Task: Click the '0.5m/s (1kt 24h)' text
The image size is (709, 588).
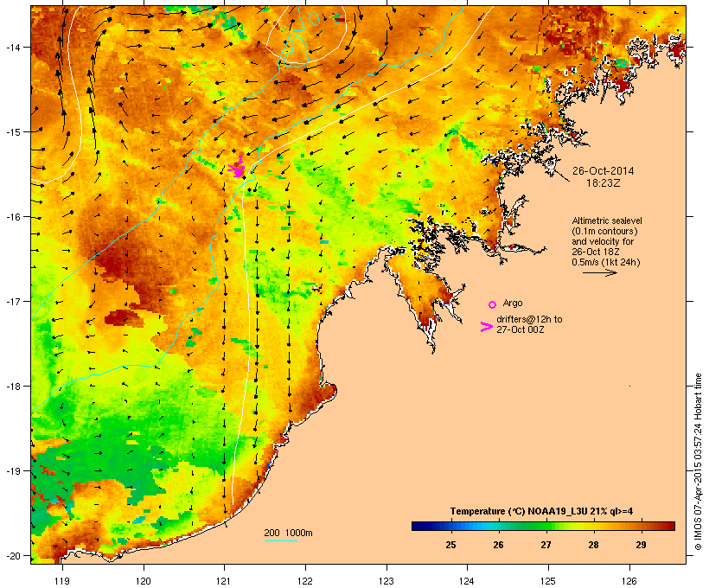Action: tap(606, 262)
